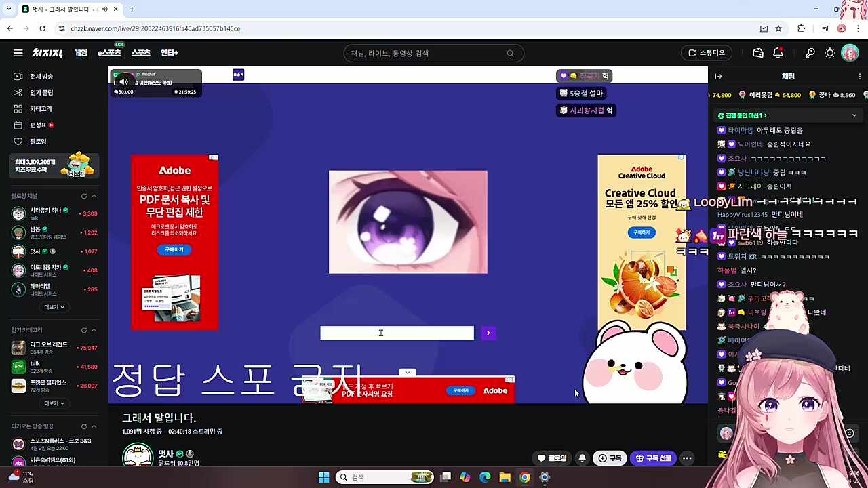Refresh the 팔로잉 채널 list
Screen dimensions: 868x488
(84, 196)
